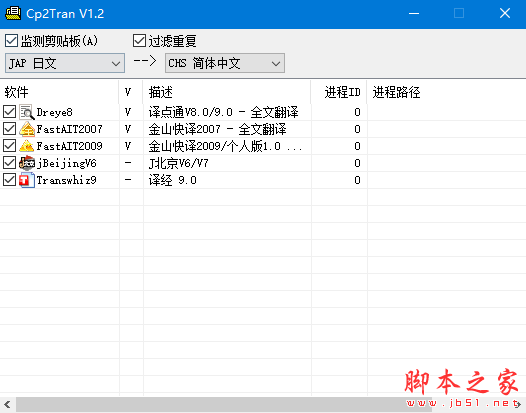
Task: Click the V column header
Action: coord(131,92)
